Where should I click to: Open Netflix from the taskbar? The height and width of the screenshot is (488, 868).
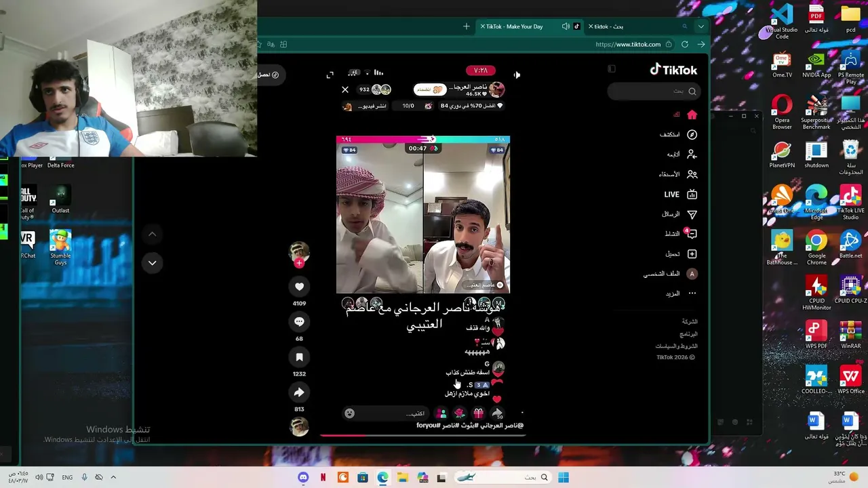323,477
